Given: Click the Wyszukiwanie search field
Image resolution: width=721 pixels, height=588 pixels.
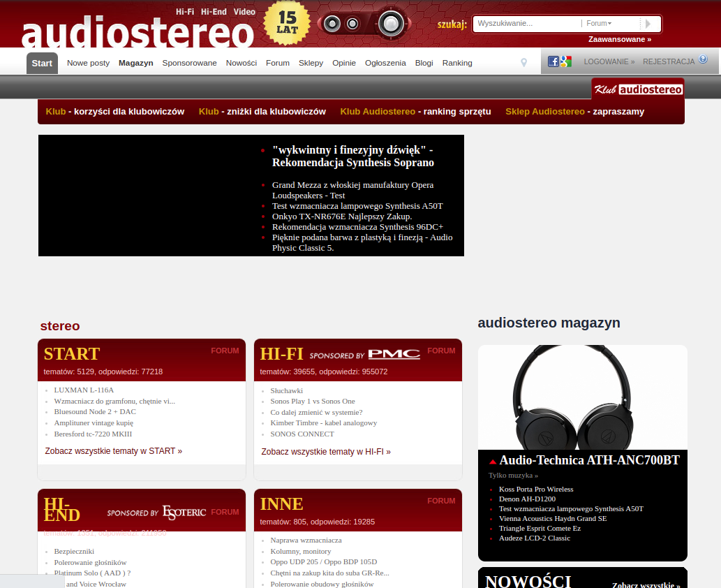Looking at the screenshot, I should click(x=528, y=24).
